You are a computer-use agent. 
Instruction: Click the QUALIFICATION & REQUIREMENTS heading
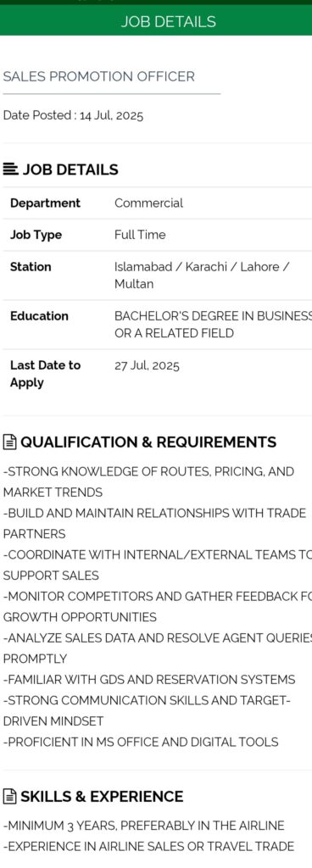coord(148,442)
